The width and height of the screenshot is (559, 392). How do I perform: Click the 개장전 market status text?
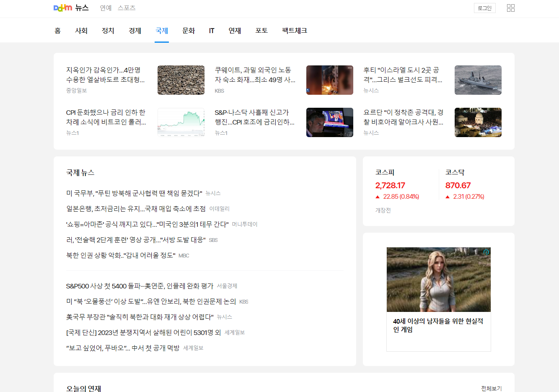coord(383,210)
